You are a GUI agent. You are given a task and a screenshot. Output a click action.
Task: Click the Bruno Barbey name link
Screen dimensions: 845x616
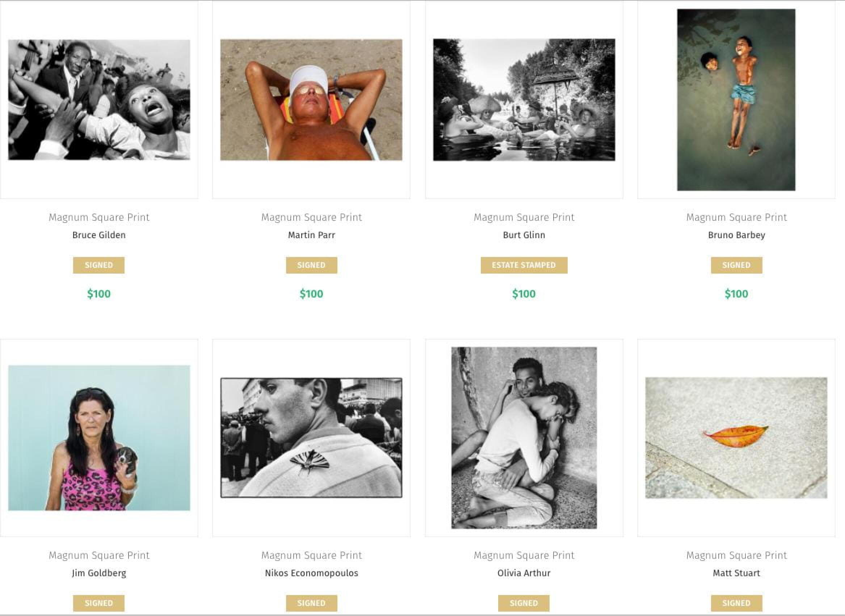tap(736, 235)
